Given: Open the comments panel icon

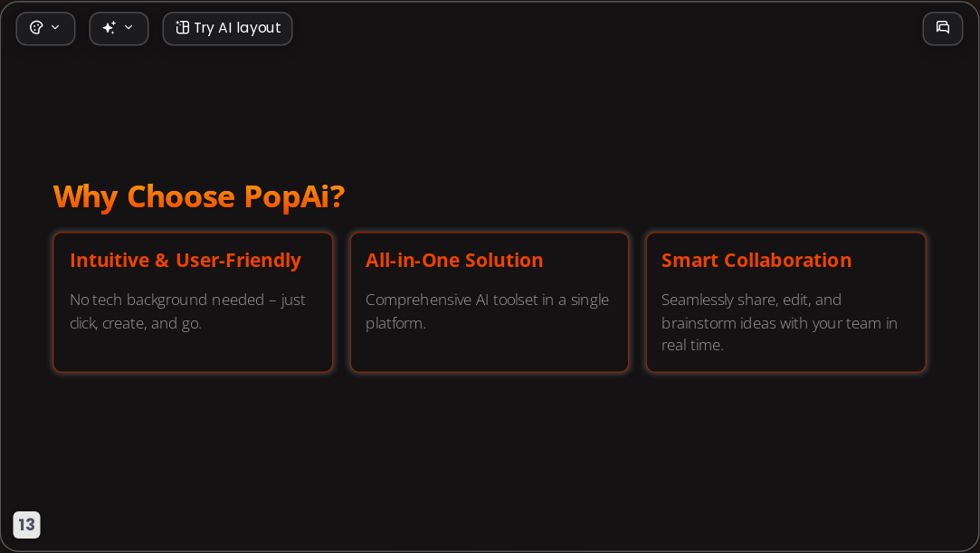Looking at the screenshot, I should [x=943, y=28].
